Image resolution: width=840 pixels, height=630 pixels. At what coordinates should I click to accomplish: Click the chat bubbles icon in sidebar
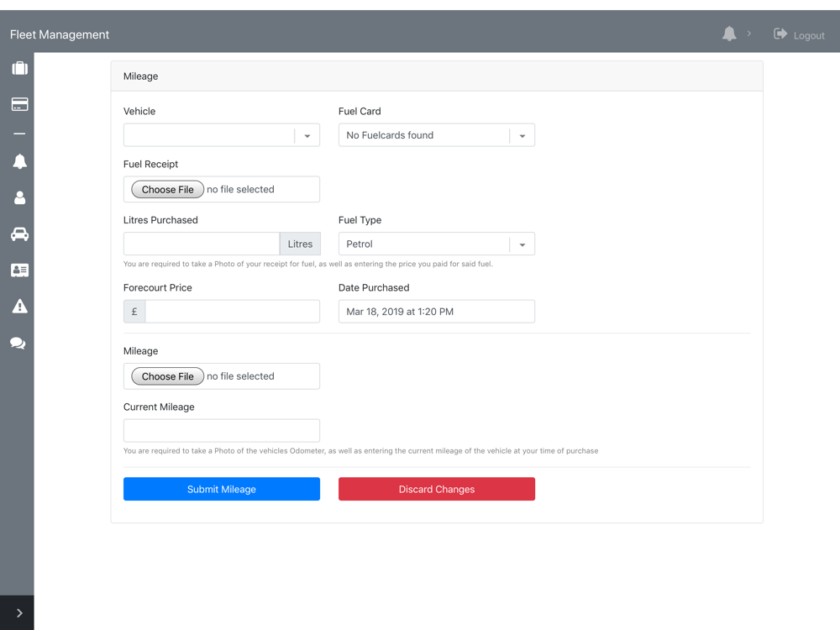click(x=18, y=343)
